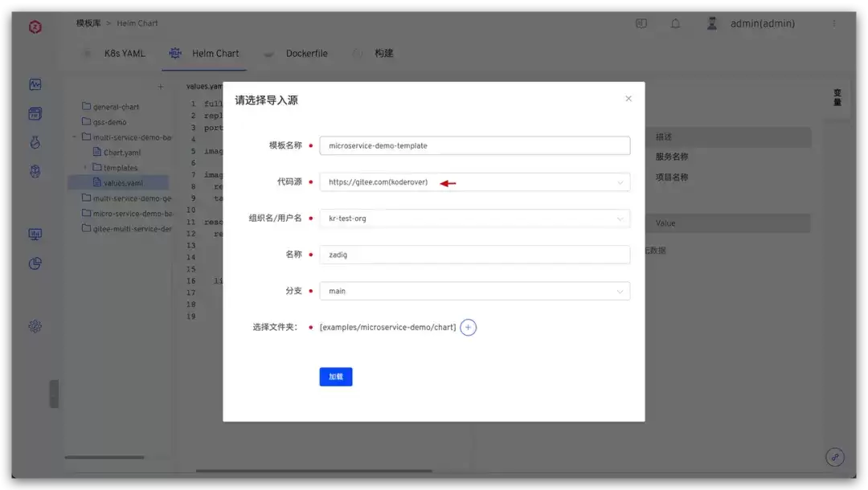Open the pie chart insights sidebar icon
The width and height of the screenshot is (868, 490).
35,263
